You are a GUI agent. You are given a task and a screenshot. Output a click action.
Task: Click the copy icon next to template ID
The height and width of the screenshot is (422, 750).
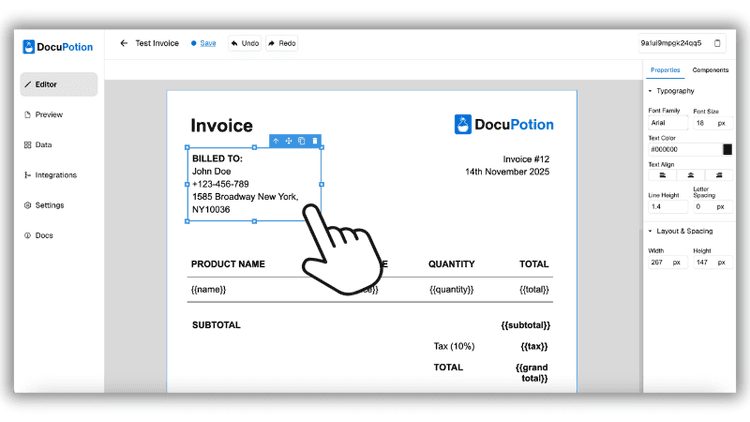point(717,44)
